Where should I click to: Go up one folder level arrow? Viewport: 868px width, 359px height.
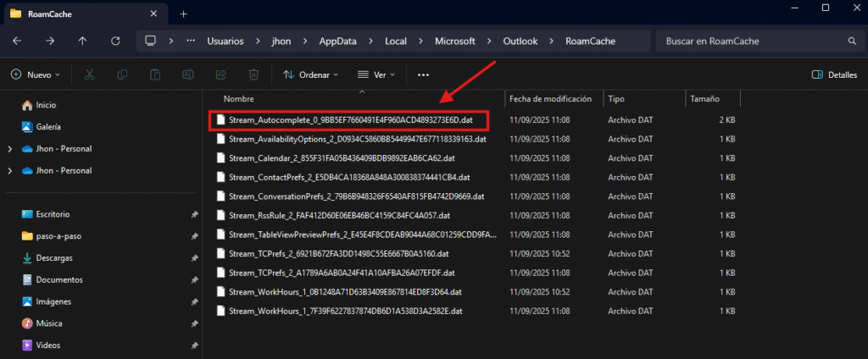tap(82, 41)
